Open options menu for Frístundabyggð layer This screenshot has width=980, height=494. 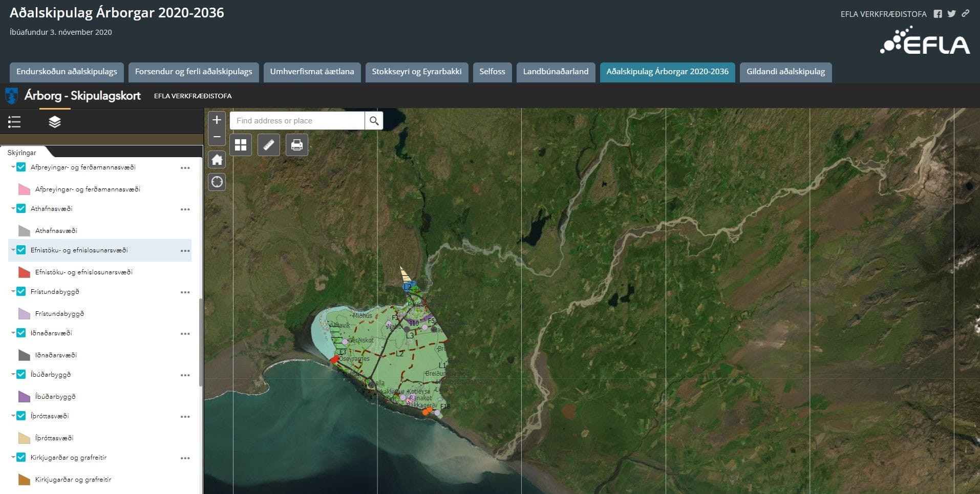[x=185, y=292]
